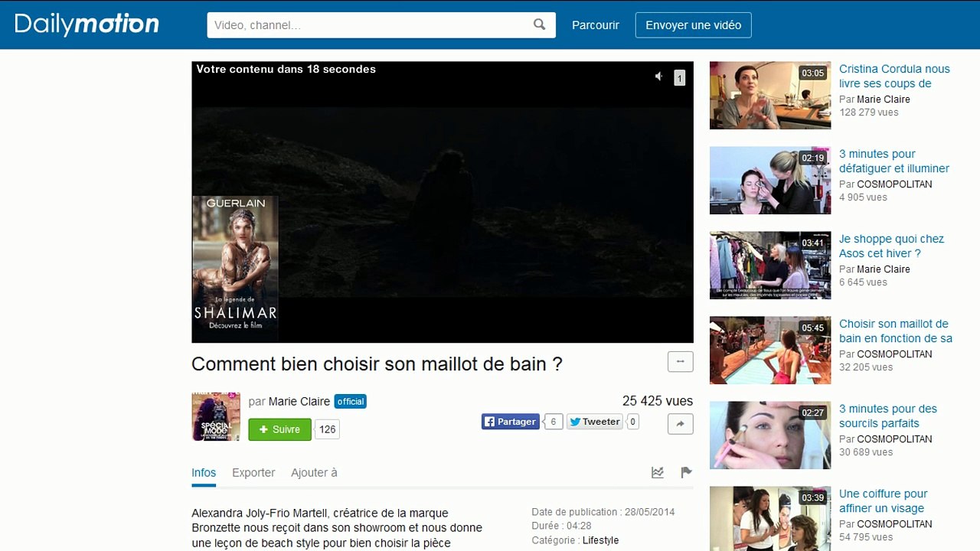Open the Dailymotion home logo

87,24
